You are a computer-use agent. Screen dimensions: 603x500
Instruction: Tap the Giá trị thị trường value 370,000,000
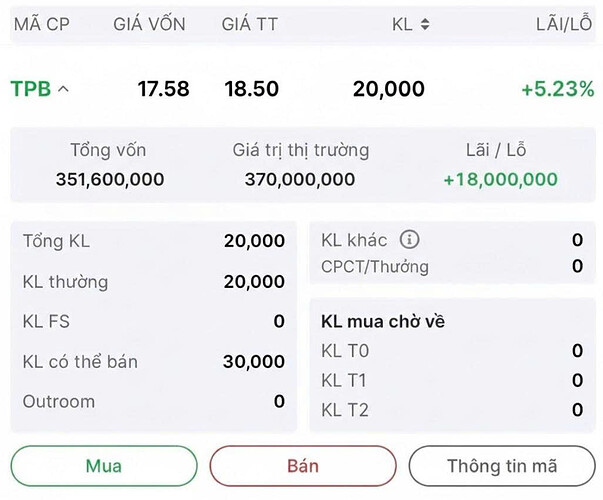(300, 180)
